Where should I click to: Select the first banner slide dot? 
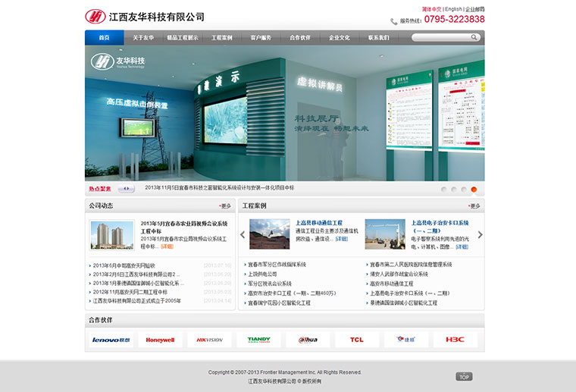coord(444,189)
